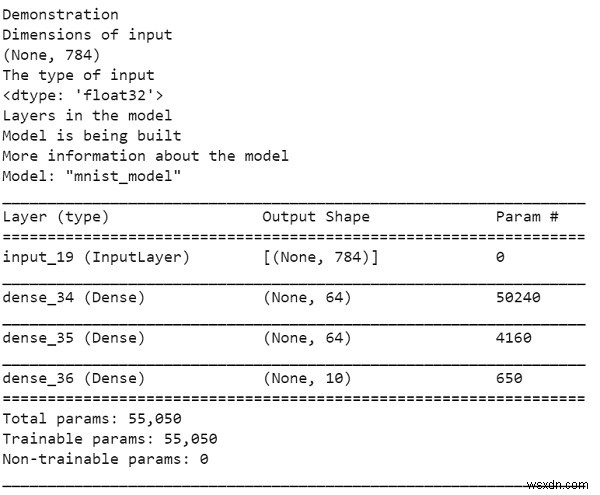Select the "Total params: 55,050" line

point(92,419)
